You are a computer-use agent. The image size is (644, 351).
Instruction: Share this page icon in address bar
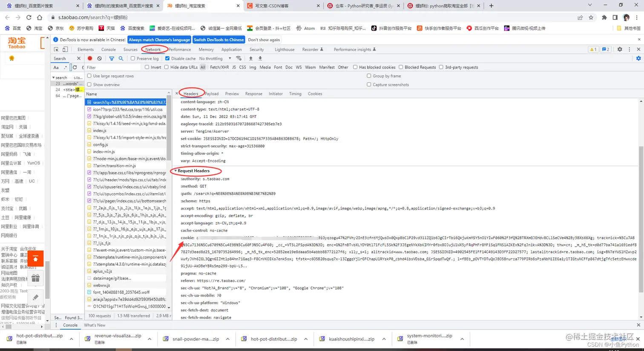(x=580, y=17)
